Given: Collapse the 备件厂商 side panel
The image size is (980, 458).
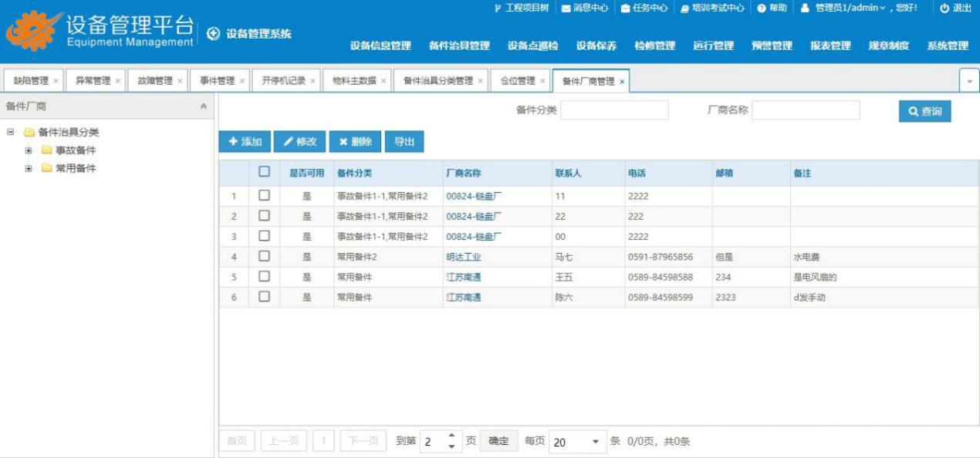Looking at the screenshot, I should [204, 107].
